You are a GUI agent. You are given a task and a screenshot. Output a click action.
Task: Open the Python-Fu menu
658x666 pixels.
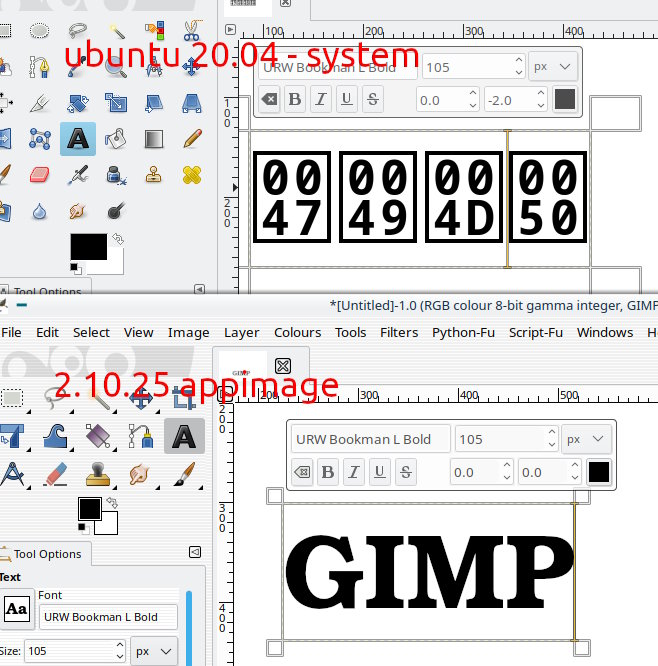[463, 332]
